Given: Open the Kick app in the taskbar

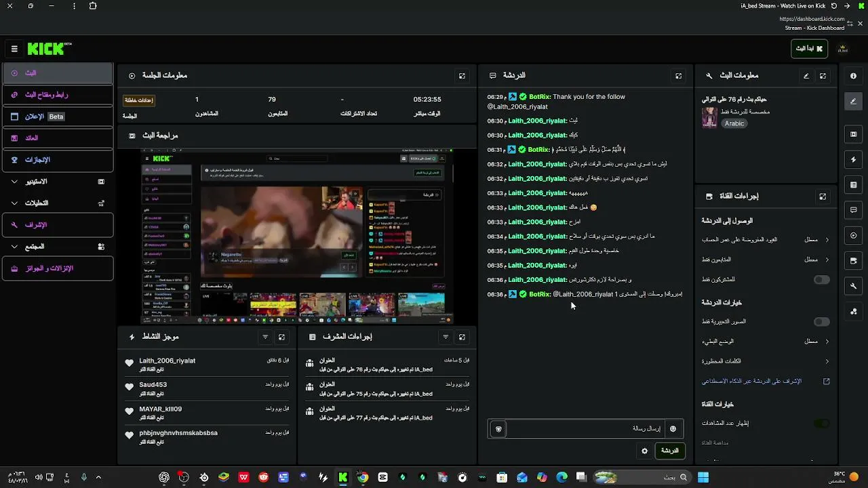Looking at the screenshot, I should pyautogui.click(x=343, y=477).
